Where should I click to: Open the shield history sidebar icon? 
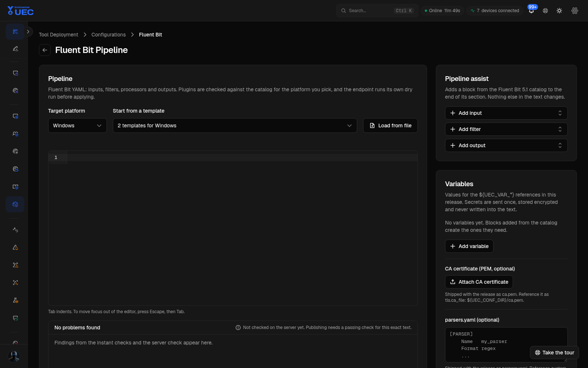click(x=15, y=318)
